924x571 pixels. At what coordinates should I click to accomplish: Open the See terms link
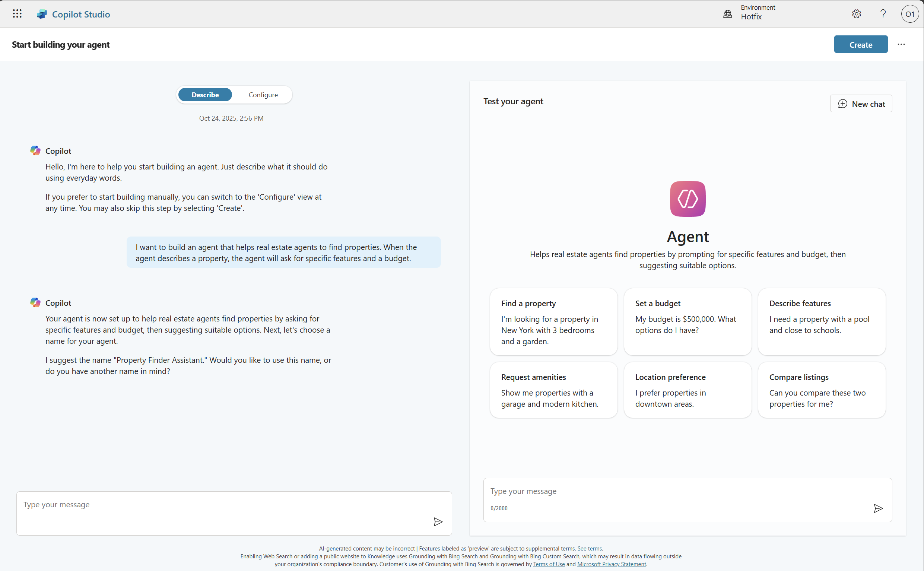point(589,548)
